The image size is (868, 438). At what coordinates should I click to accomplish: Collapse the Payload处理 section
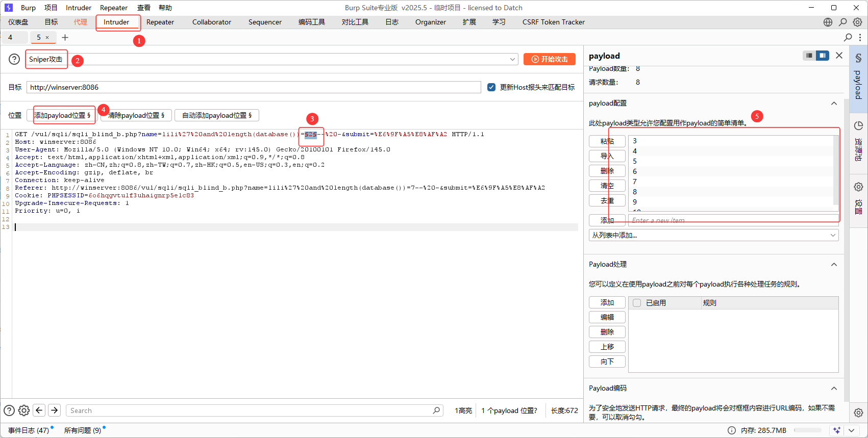[x=834, y=265]
